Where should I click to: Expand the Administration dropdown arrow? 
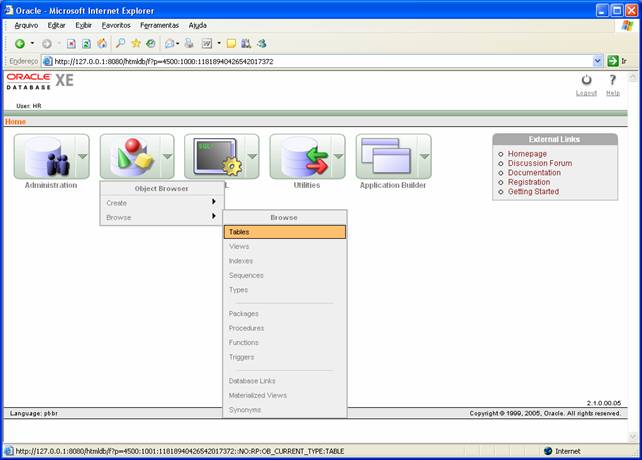tap(81, 157)
